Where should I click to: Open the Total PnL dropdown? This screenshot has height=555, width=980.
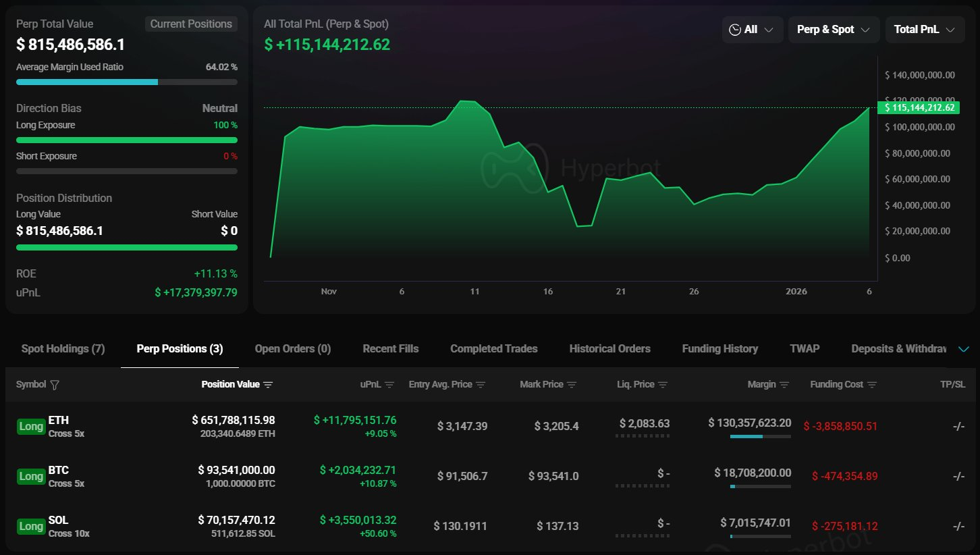pos(924,30)
